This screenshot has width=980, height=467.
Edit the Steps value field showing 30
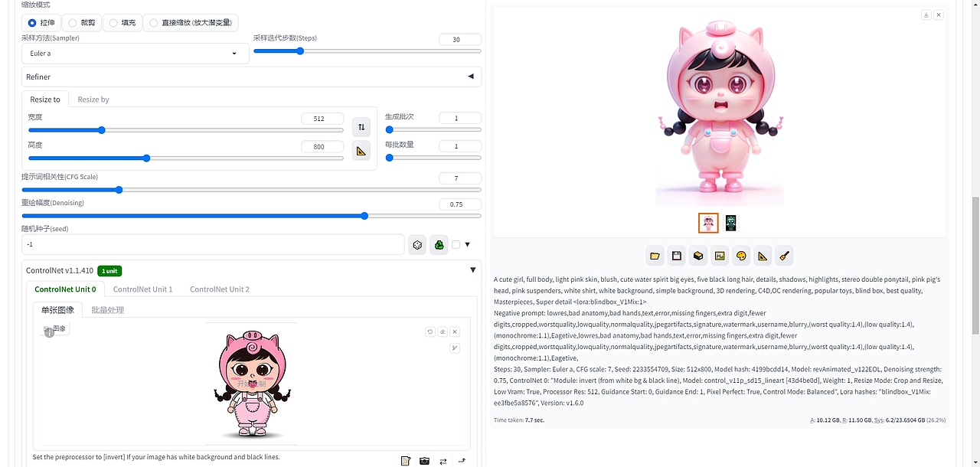[x=460, y=40]
